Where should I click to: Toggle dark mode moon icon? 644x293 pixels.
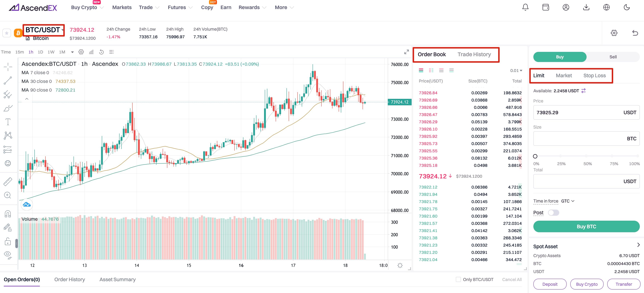click(x=626, y=7)
